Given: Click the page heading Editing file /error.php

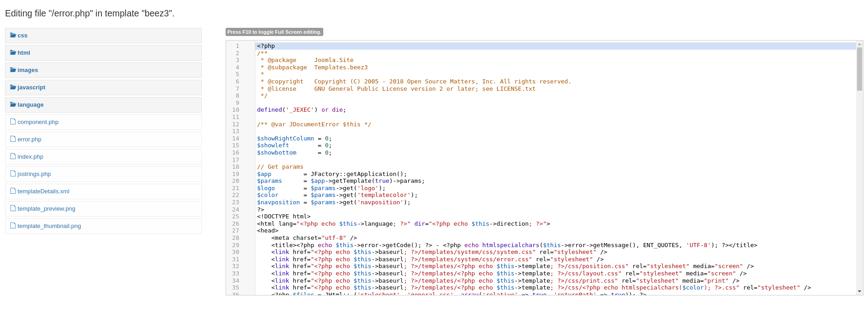Looking at the screenshot, I should 90,13.
